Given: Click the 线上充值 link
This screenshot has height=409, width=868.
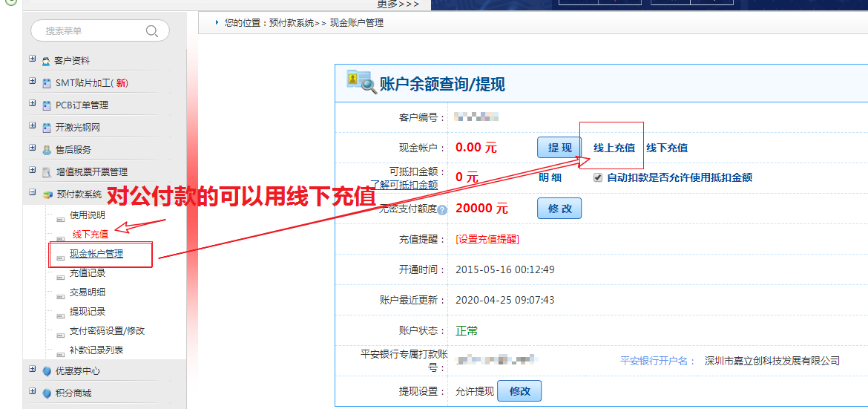Looking at the screenshot, I should pyautogui.click(x=614, y=148).
